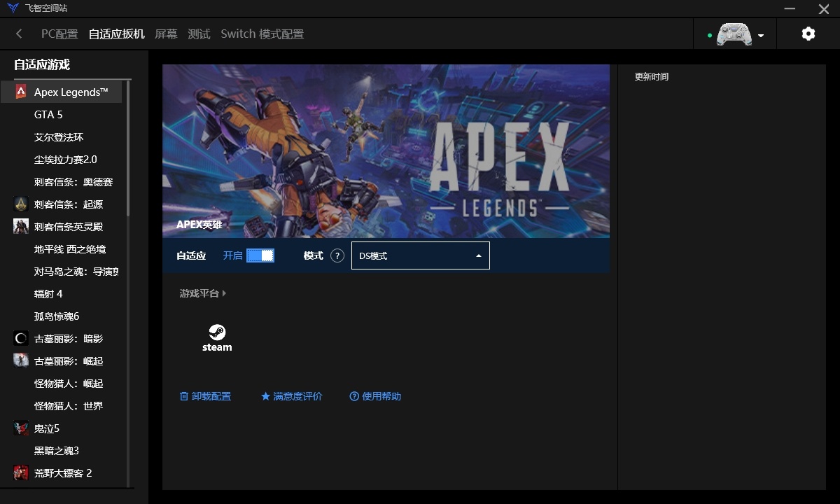
Task: Click the game list vertical scrollbar
Action: [128, 148]
